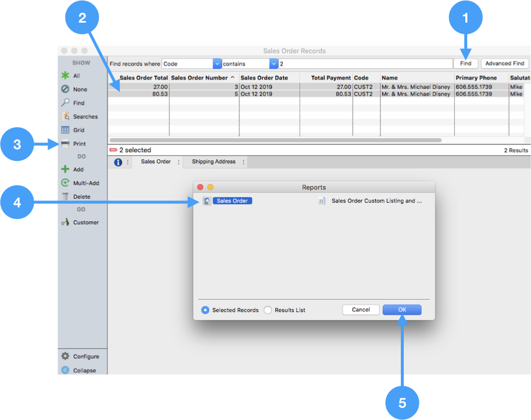
Task: Select the Sales Order tab
Action: pos(156,162)
